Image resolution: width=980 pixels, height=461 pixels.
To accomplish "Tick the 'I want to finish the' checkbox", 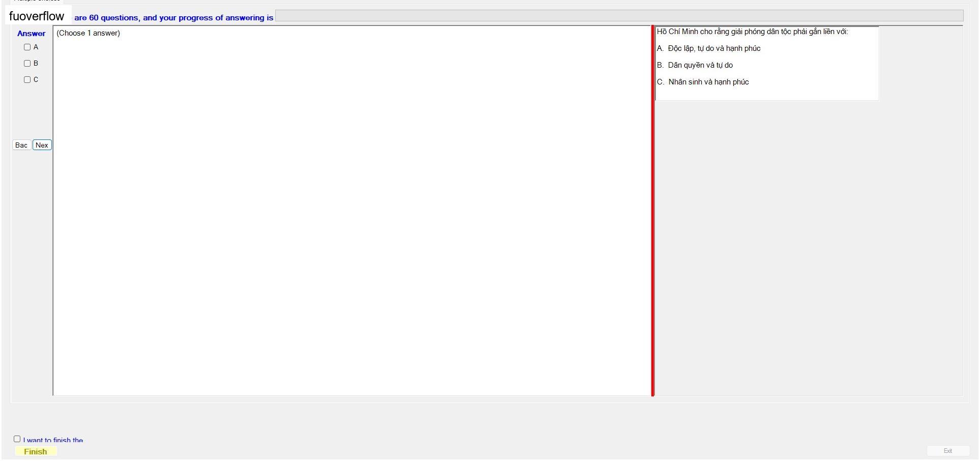I will 17,439.
